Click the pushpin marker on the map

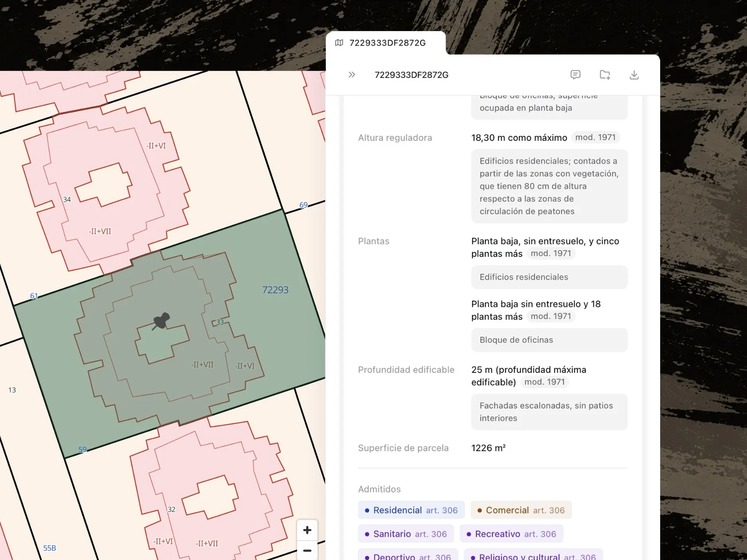(161, 321)
